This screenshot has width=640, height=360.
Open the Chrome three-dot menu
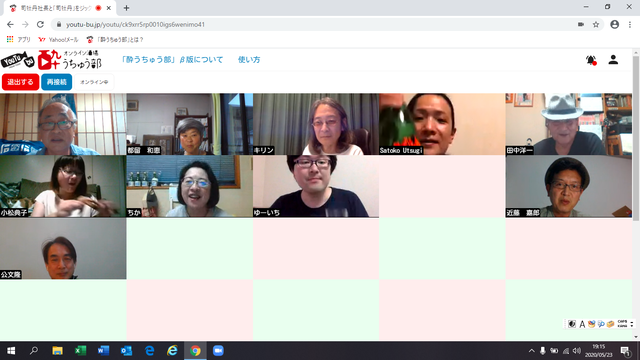click(x=630, y=24)
